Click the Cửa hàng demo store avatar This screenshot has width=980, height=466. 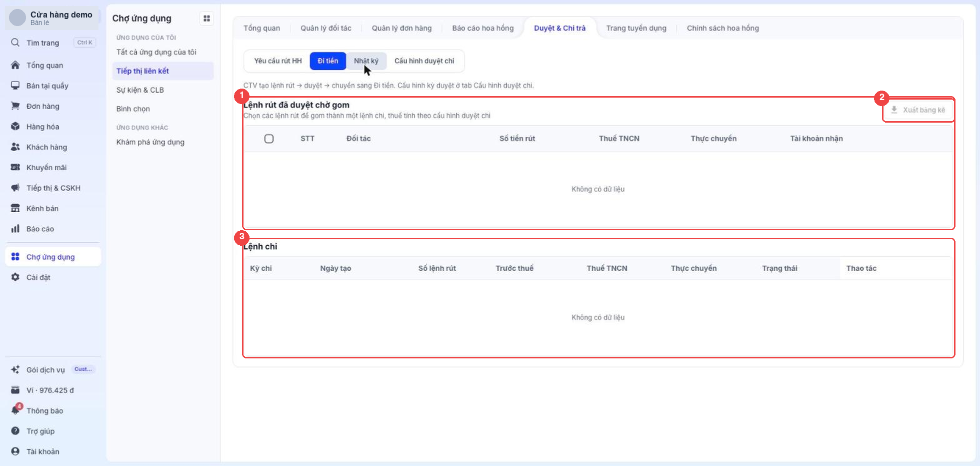17,18
